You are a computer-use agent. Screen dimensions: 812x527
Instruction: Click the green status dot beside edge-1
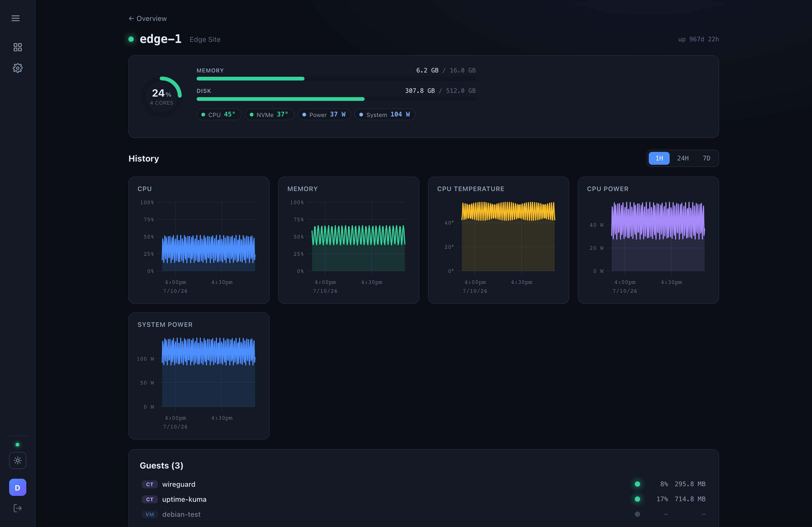tap(131, 39)
